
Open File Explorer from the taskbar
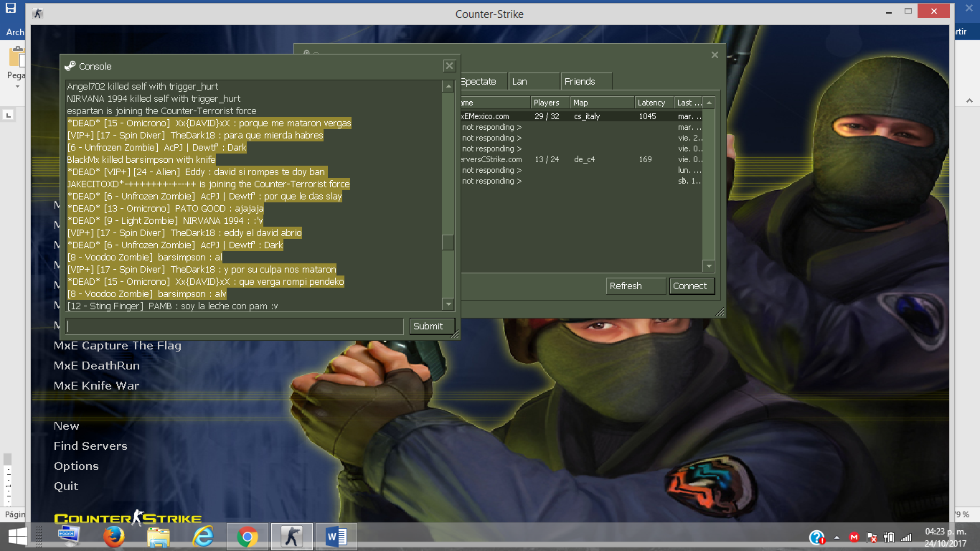click(158, 537)
